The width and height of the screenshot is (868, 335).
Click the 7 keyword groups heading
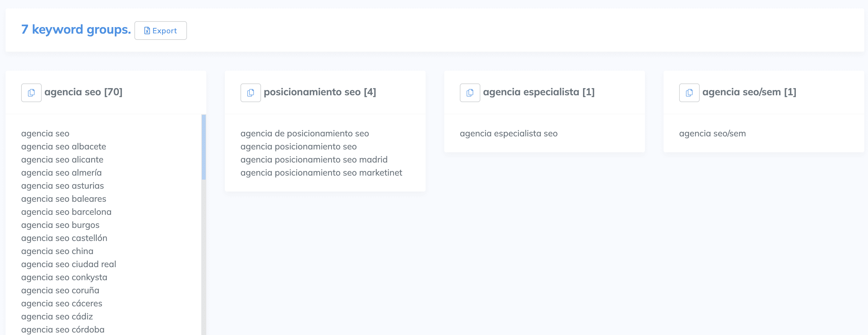click(76, 30)
